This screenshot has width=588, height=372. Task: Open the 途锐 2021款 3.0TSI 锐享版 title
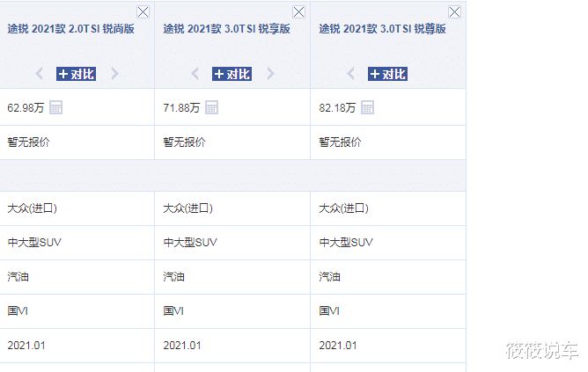tap(226, 29)
